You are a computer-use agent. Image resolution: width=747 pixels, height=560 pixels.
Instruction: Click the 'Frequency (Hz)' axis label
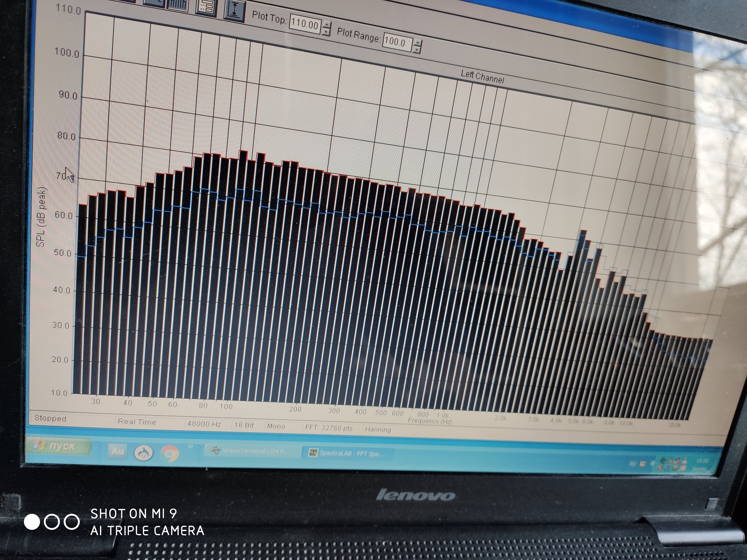tap(430, 420)
